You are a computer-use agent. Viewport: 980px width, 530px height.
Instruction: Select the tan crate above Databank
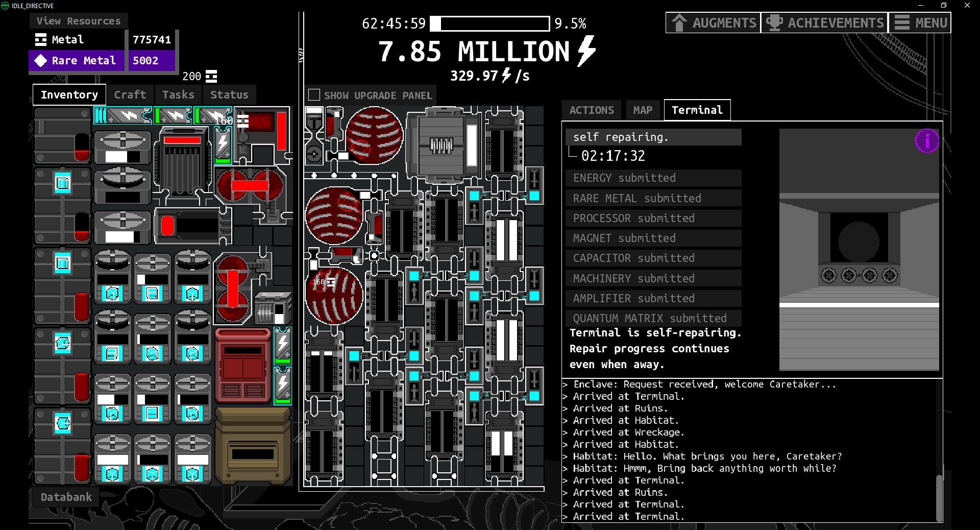tap(253, 446)
